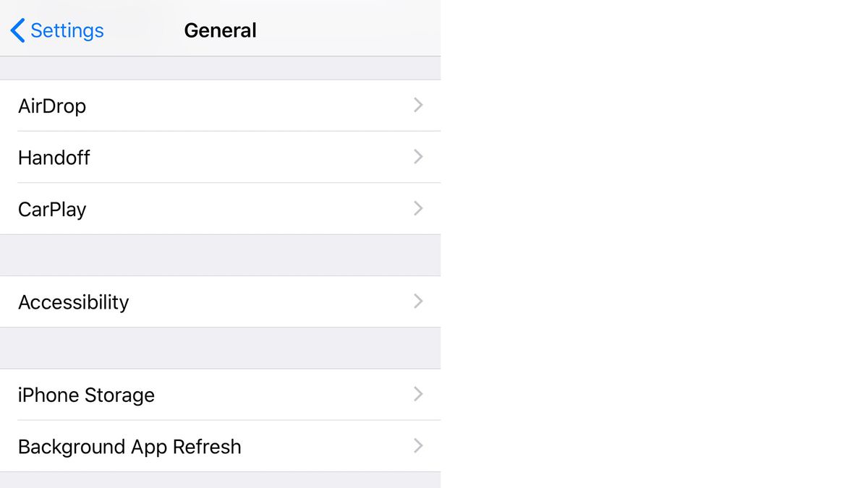Tap the chevron beside Background App Refresh
This screenshot has width=868, height=488.
[418, 446]
